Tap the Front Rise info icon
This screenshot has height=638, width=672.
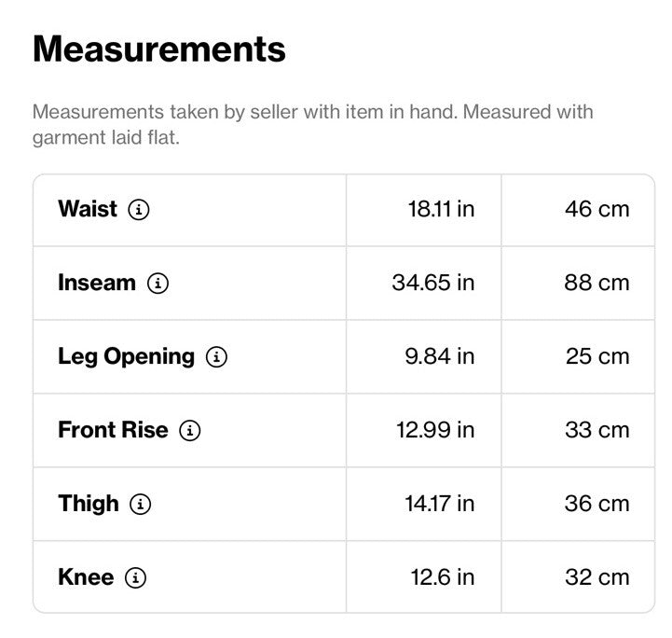point(190,431)
